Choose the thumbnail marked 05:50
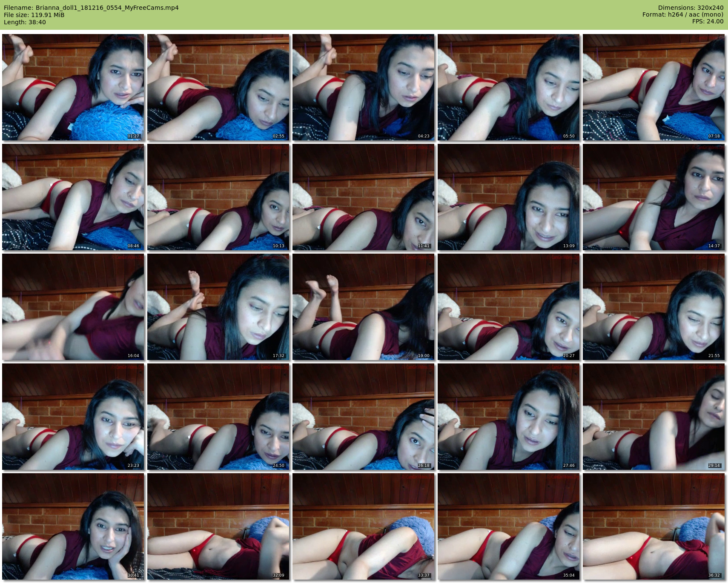The image size is (728, 583). (x=509, y=87)
